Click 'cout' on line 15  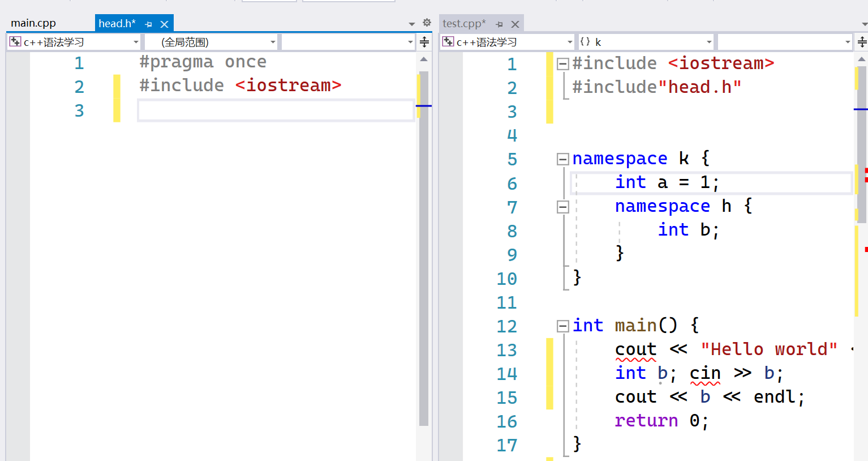point(635,397)
